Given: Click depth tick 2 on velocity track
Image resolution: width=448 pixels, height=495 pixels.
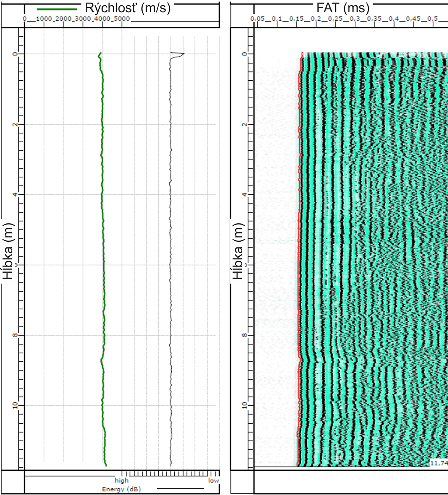Looking at the screenshot, I should (x=15, y=124).
